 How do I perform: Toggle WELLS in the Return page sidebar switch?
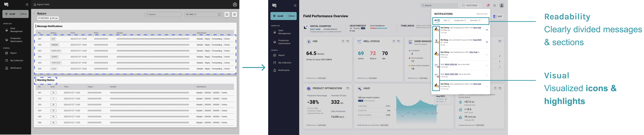pyautogui.click(x=24, y=14)
